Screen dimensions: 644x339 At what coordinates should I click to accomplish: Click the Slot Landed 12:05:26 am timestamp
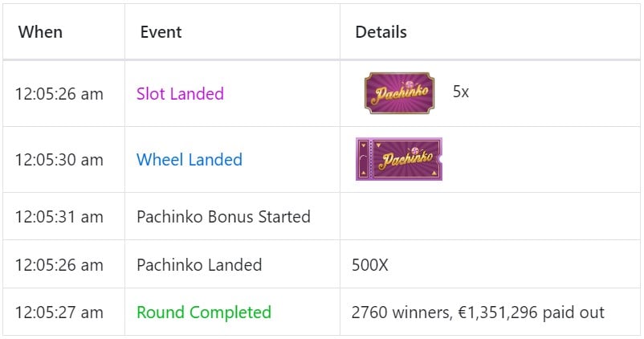(x=59, y=94)
